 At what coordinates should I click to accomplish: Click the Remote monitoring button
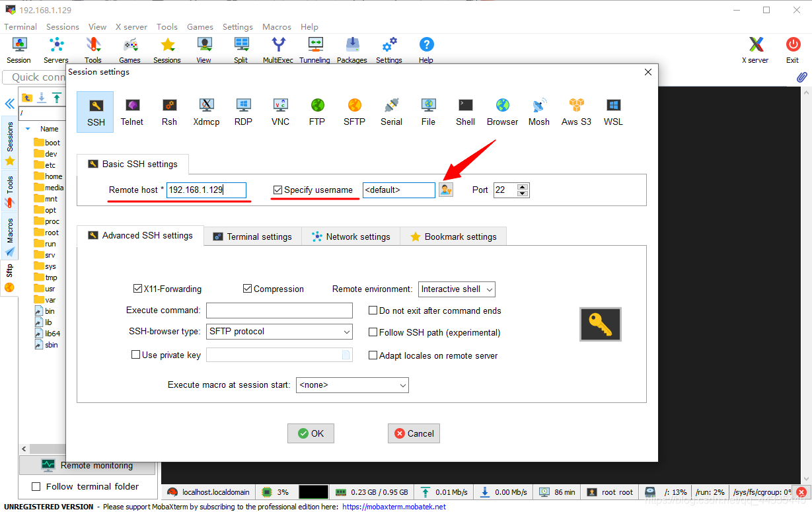pyautogui.click(x=87, y=465)
